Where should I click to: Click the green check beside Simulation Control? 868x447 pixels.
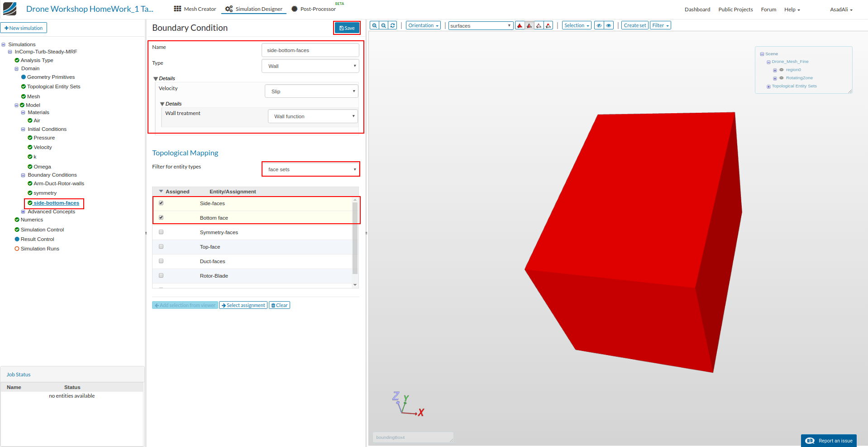point(17,230)
